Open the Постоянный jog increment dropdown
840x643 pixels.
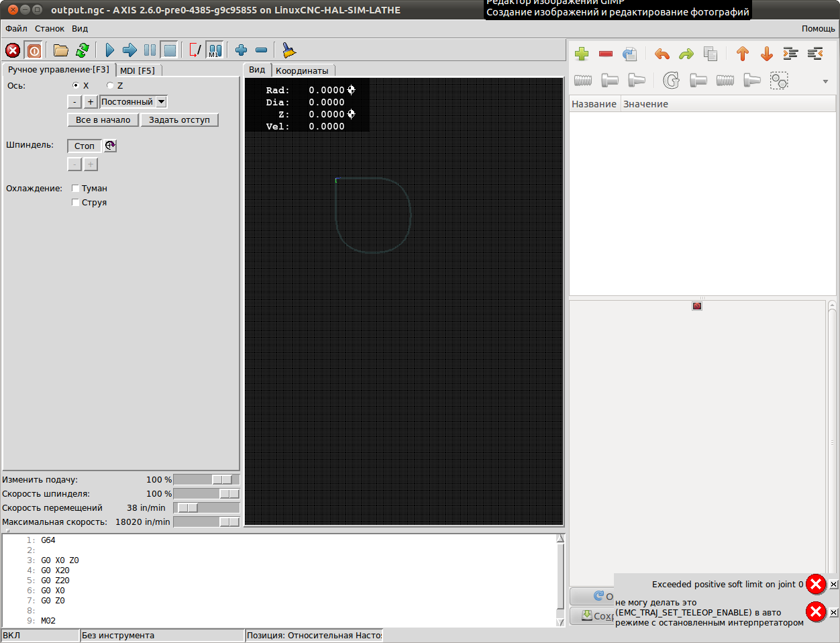coord(161,102)
